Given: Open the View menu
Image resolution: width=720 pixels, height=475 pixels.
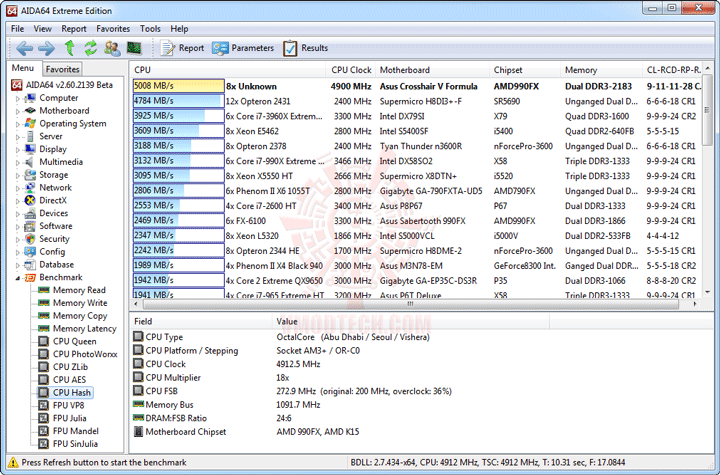Looking at the screenshot, I should 42,28.
